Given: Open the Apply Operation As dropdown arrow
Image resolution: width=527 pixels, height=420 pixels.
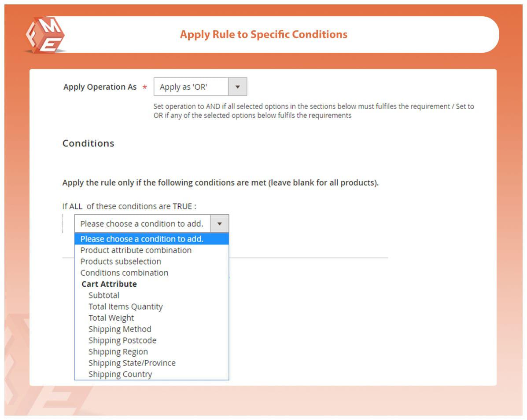Looking at the screenshot, I should (238, 87).
